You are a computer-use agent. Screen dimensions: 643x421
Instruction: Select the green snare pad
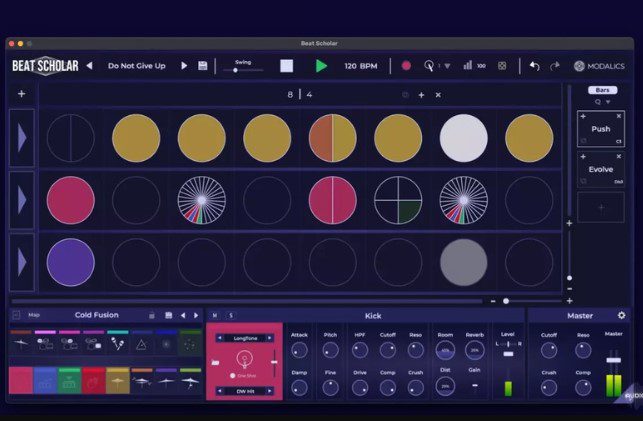(69, 381)
